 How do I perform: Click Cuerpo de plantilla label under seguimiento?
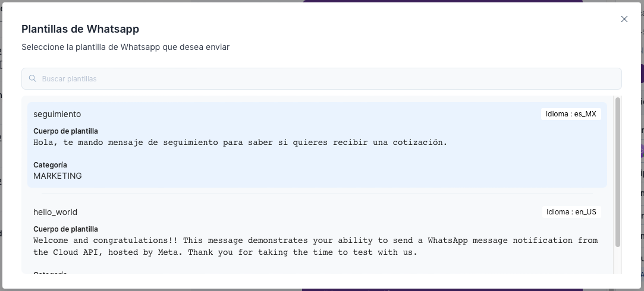pos(65,131)
